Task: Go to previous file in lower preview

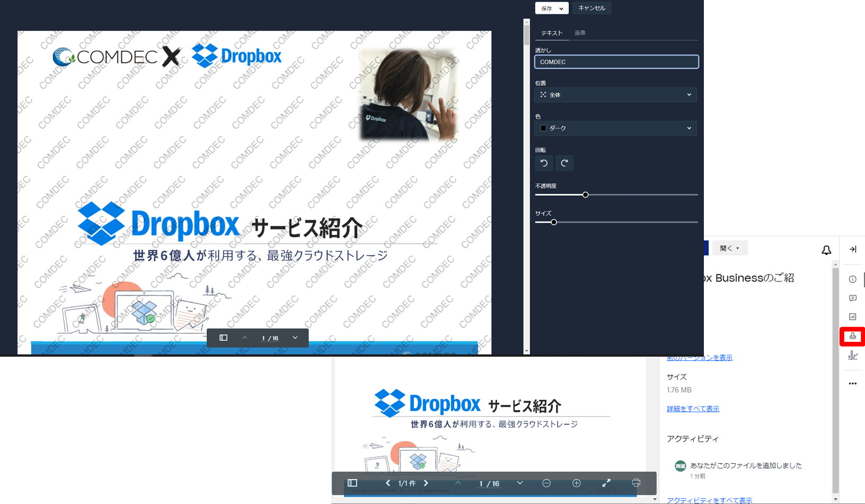Action: coord(388,483)
